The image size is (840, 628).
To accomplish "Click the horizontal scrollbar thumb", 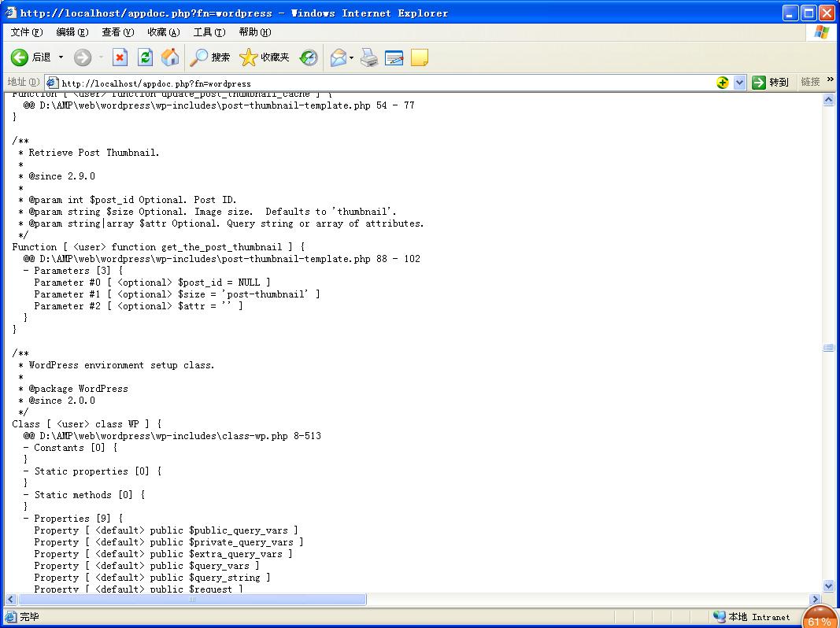I will point(192,599).
